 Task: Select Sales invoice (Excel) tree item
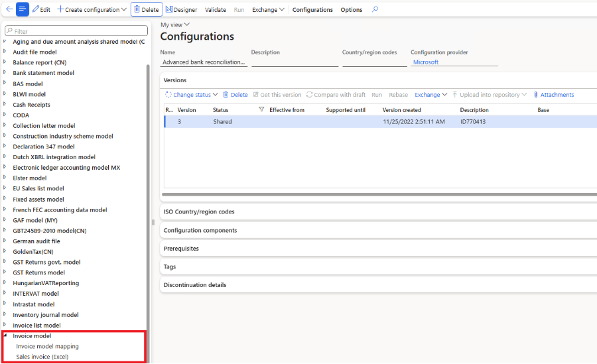[42, 357]
